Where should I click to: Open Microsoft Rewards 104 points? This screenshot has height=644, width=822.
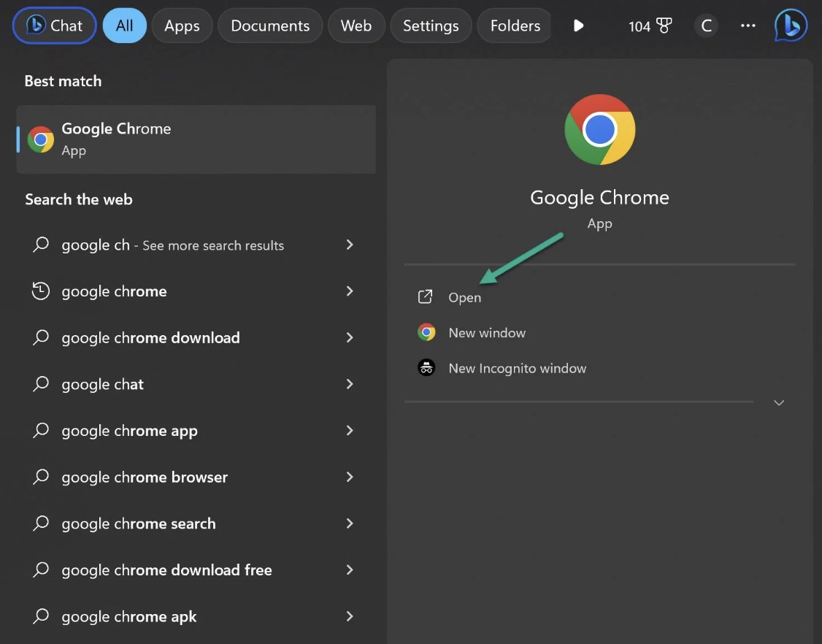coord(650,26)
